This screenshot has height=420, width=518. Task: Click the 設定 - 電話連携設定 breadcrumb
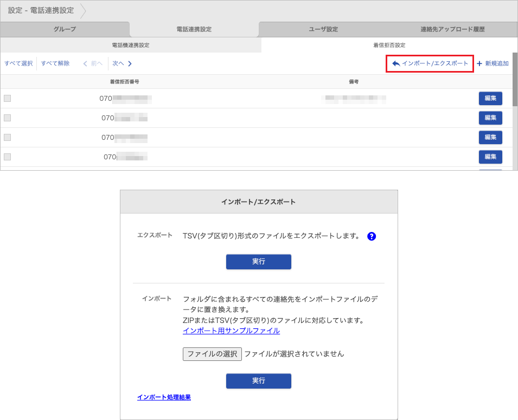tap(41, 10)
